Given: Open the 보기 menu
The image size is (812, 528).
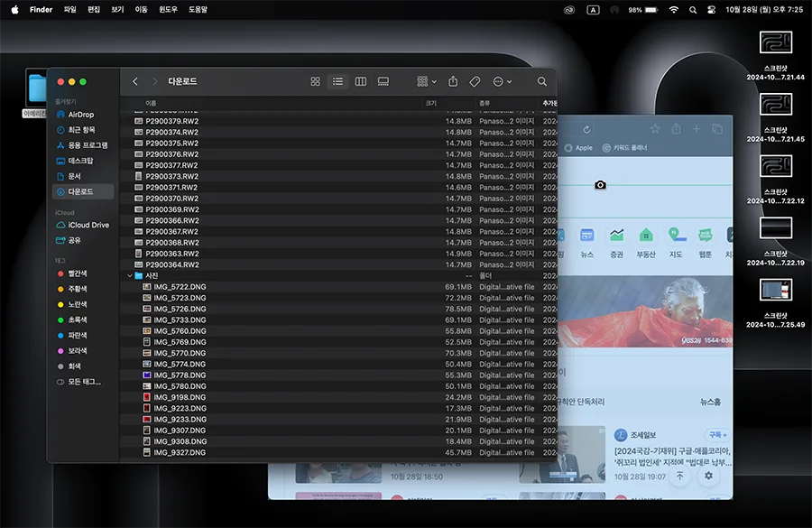Looking at the screenshot, I should tap(117, 9).
